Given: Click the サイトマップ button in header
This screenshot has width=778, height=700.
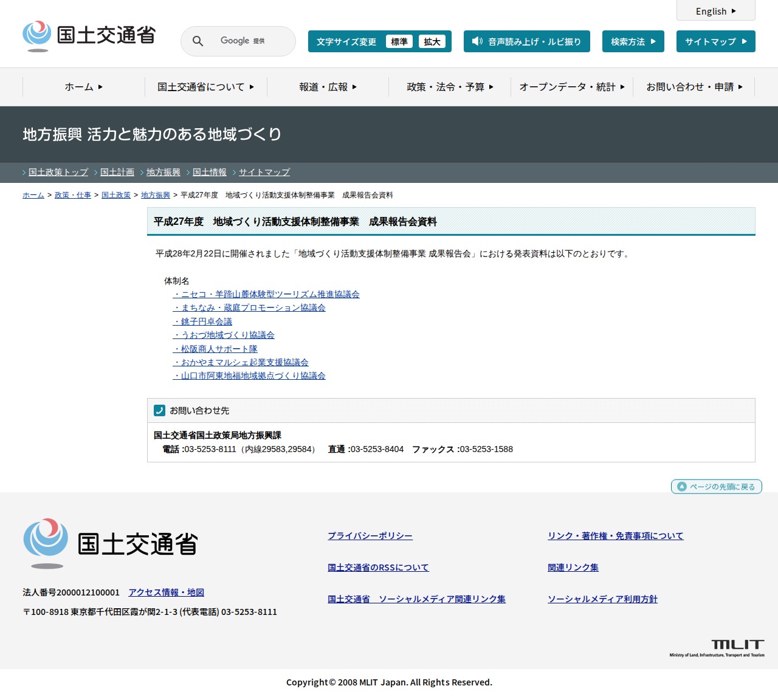Looking at the screenshot, I should tap(715, 41).
